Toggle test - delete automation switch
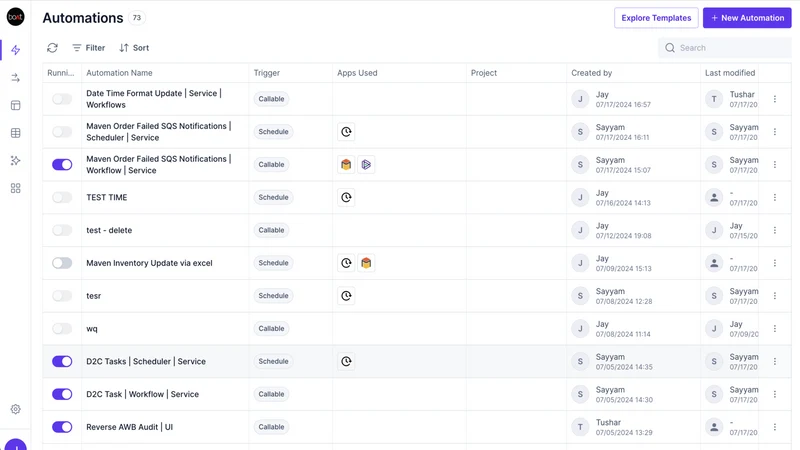Screen dimensions: 800x450 tap(62, 230)
